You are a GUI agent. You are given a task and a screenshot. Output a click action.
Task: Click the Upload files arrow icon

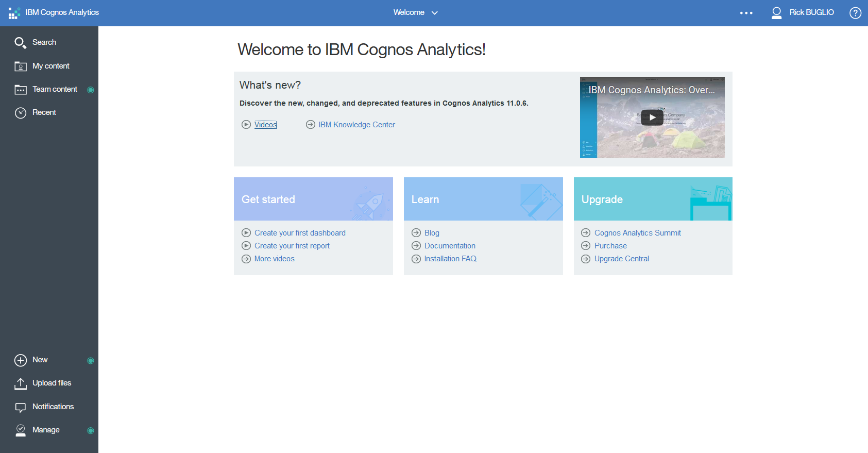coord(21,383)
